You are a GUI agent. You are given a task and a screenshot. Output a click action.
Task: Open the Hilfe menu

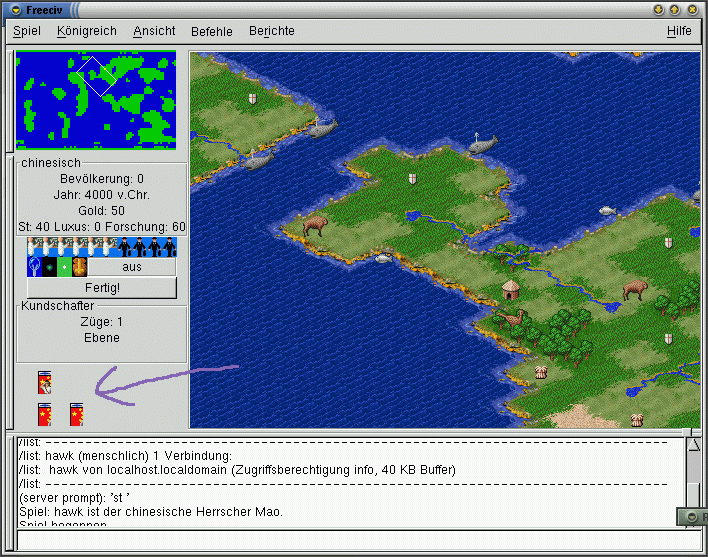point(679,31)
